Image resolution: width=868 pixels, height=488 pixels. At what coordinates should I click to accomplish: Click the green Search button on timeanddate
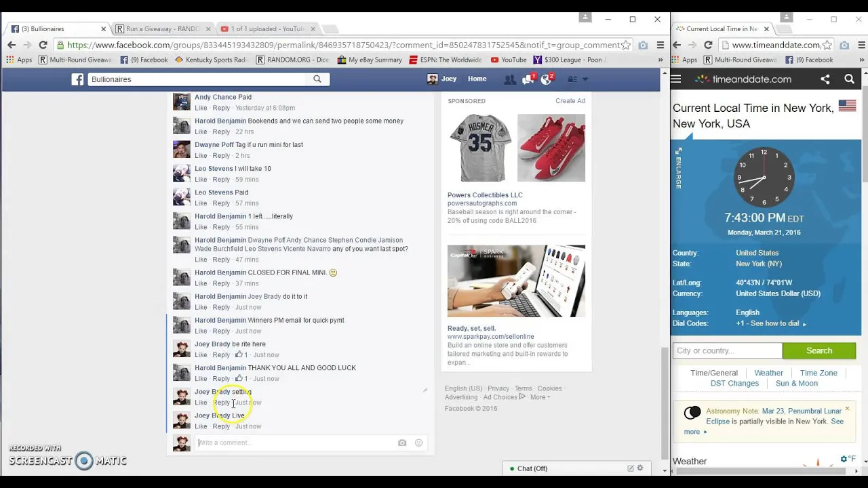(x=819, y=350)
